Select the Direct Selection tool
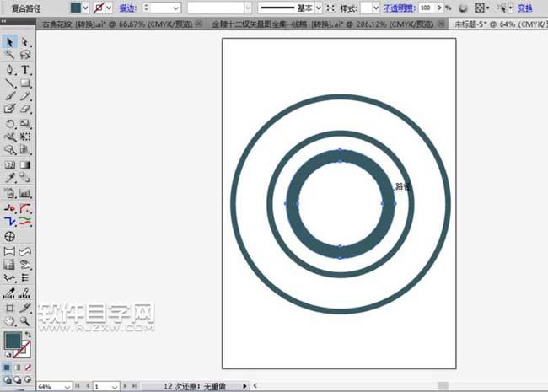 click(x=25, y=41)
